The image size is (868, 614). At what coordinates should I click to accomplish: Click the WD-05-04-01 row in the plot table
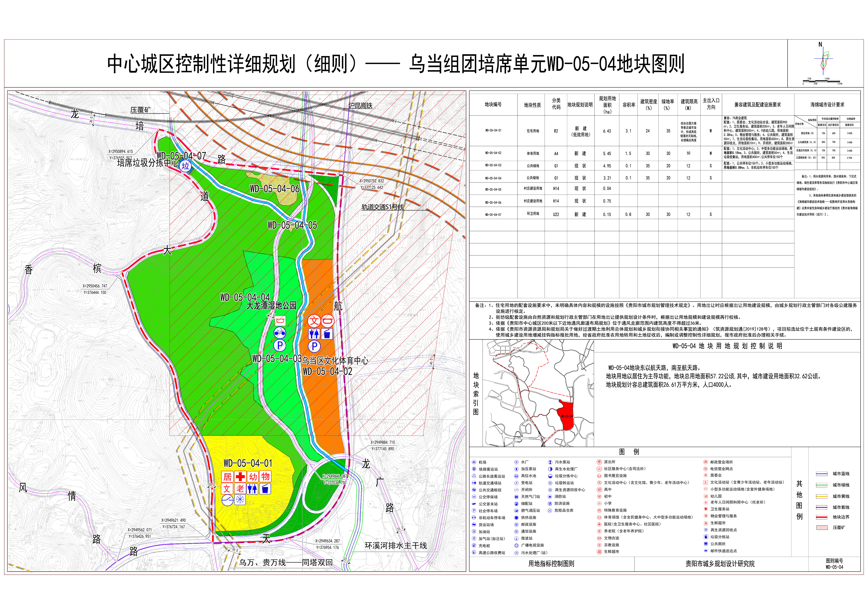click(493, 131)
